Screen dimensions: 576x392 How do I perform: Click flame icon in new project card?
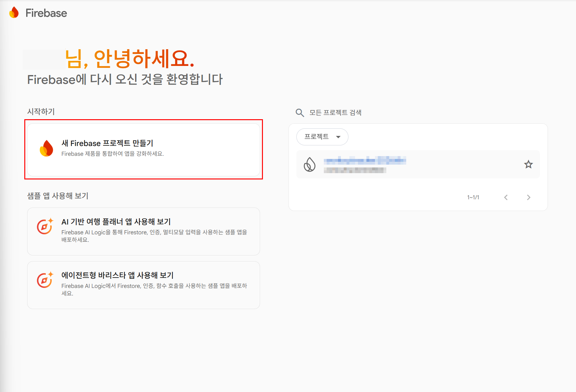(x=46, y=148)
